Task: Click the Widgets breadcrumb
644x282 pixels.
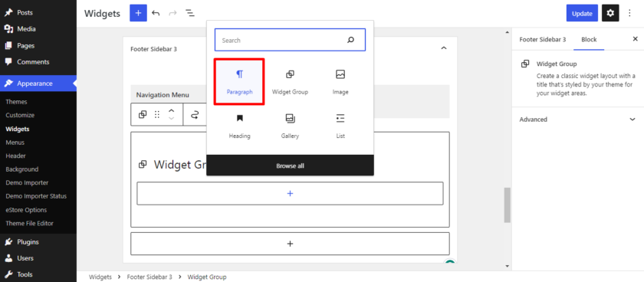Action: [x=100, y=277]
